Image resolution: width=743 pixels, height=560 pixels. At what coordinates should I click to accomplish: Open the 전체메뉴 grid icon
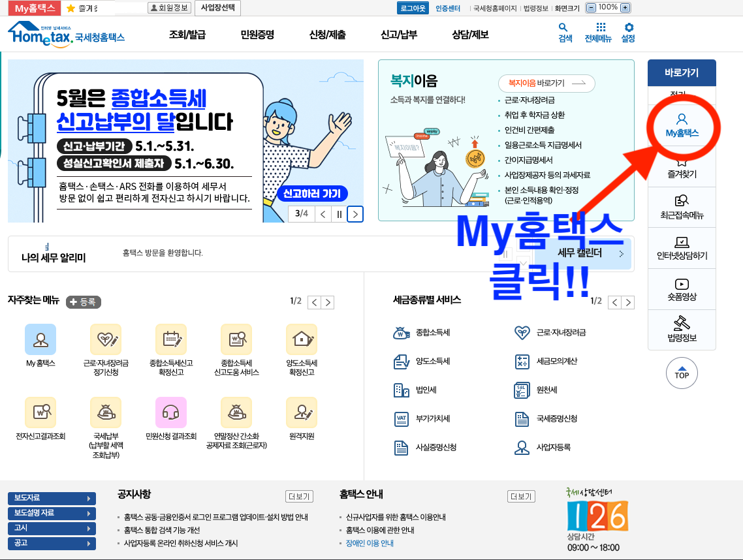[x=598, y=33]
